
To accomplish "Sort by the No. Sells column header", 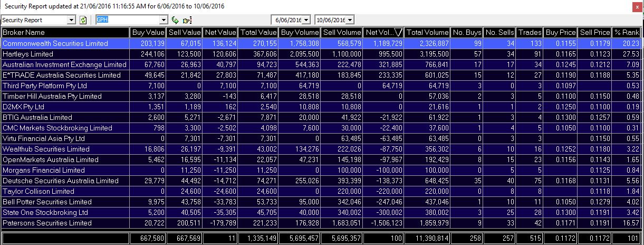I will click(x=499, y=32).
